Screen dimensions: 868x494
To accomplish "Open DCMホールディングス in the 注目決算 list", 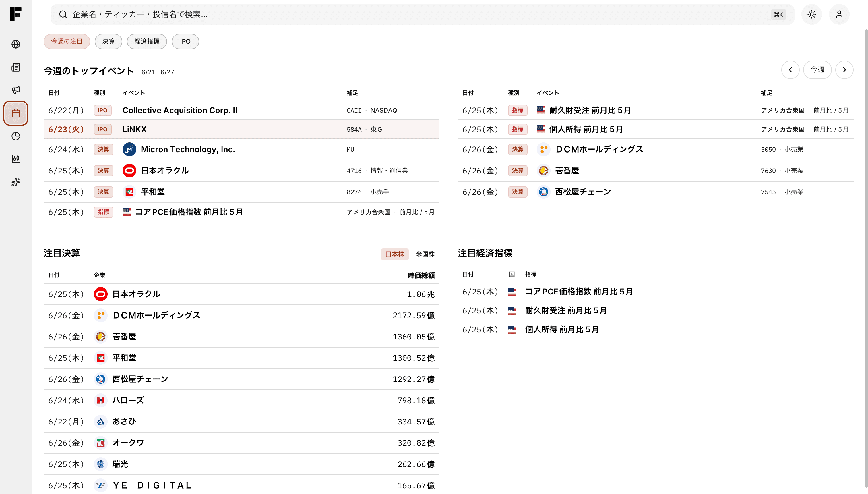I will tap(241, 316).
